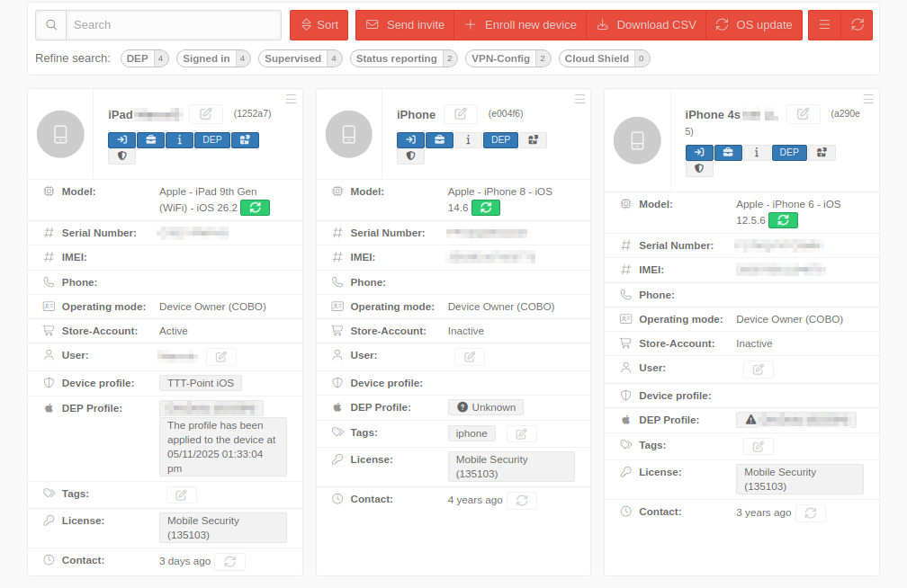The width and height of the screenshot is (907, 588).
Task: Enable the VPN-Config filter chip
Action: [507, 58]
